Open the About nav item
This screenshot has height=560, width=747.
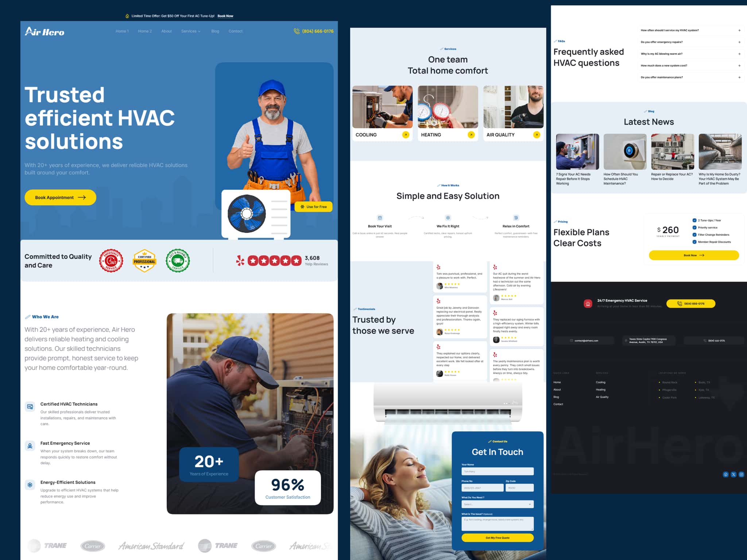(x=166, y=31)
